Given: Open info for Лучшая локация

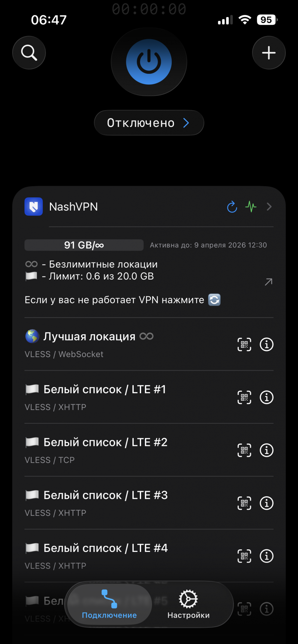Looking at the screenshot, I should pos(266,345).
